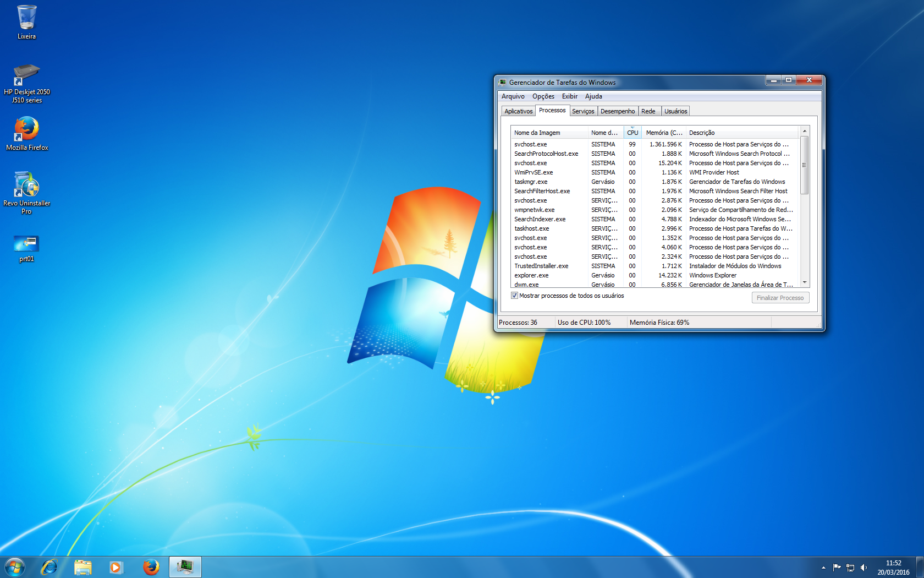Click the Windows Explorer description

tap(712, 275)
